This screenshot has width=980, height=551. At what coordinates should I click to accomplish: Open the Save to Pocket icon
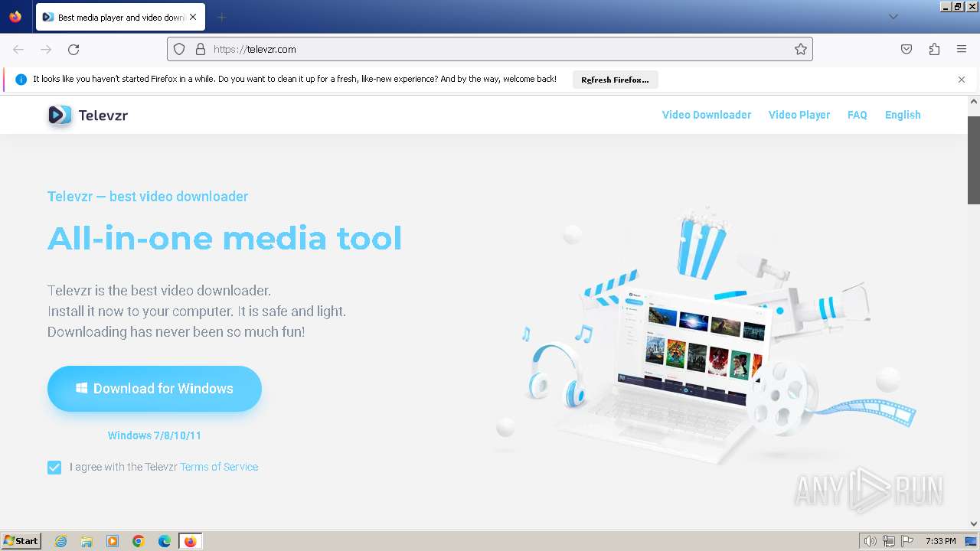[x=906, y=49]
